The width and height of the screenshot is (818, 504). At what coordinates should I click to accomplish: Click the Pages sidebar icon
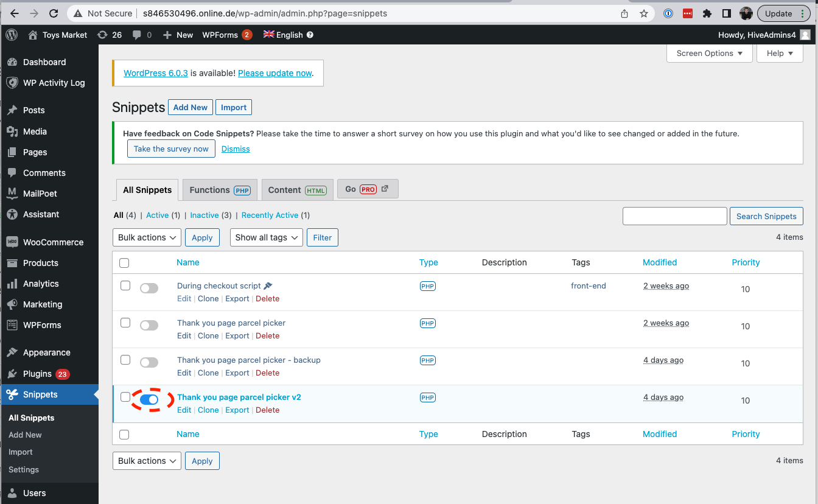point(12,152)
